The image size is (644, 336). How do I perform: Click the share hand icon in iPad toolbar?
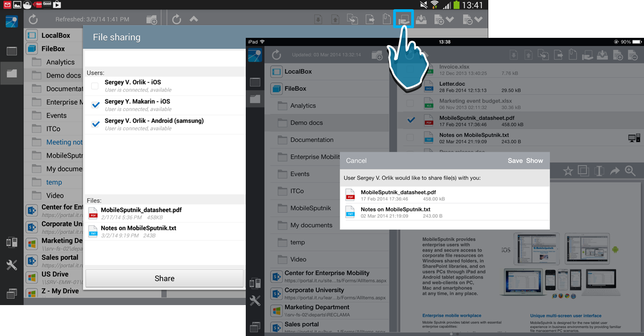point(588,55)
